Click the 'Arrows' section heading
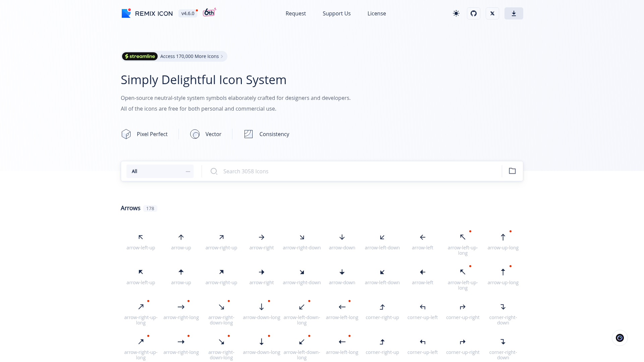This screenshot has width=644, height=362. 130,208
